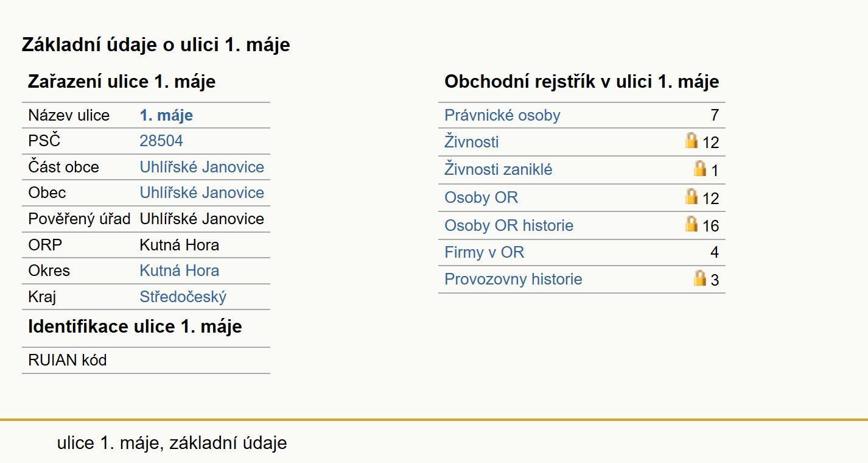Open the Živnosti listing link
Screen dimensions: 868x463
472,142
